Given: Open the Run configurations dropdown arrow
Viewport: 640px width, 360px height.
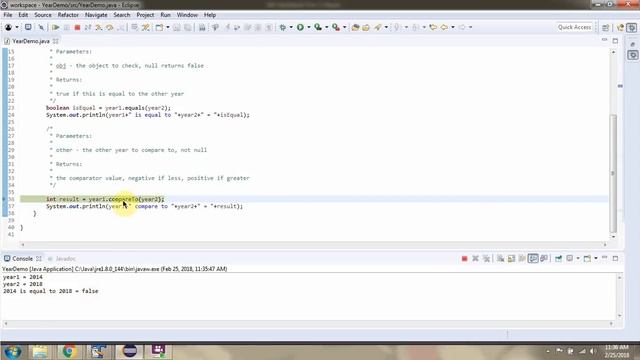Looking at the screenshot, I should click(x=309, y=27).
